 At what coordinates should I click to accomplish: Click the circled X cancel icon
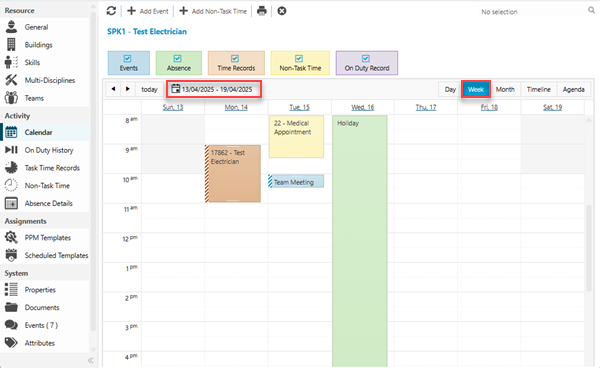point(282,11)
